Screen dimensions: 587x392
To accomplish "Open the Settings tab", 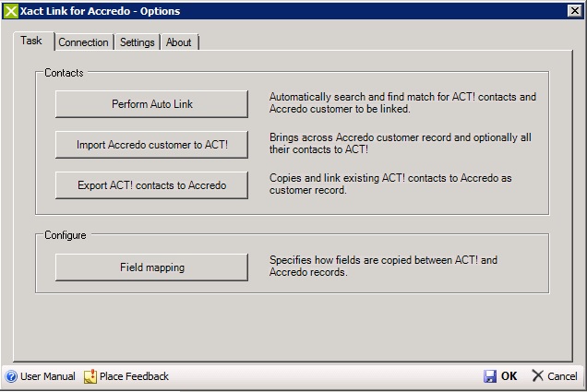I will coord(137,42).
